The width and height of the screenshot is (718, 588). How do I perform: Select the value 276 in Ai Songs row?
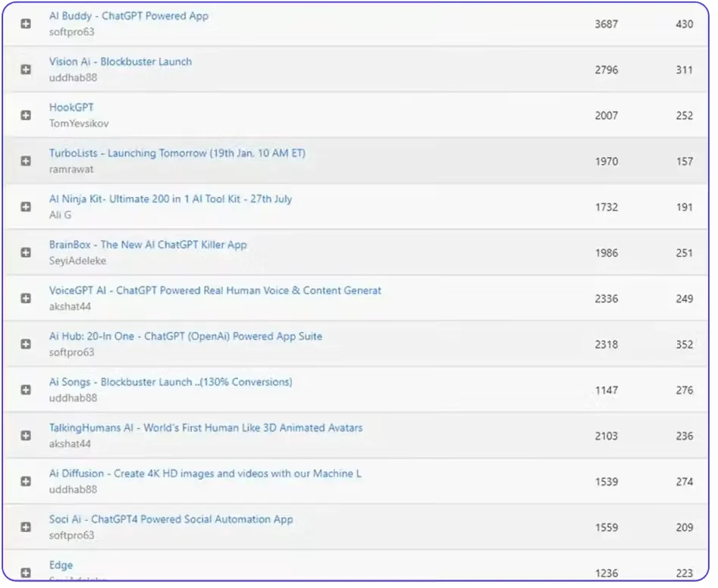point(684,390)
